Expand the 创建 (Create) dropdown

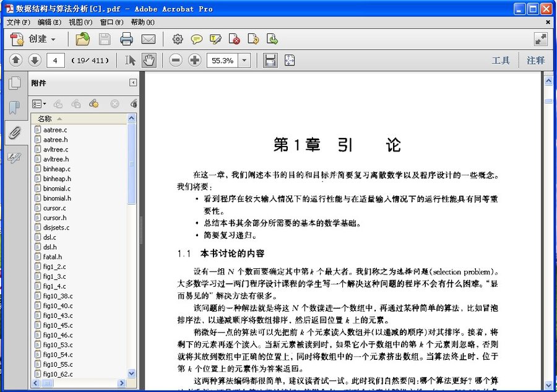click(53, 39)
